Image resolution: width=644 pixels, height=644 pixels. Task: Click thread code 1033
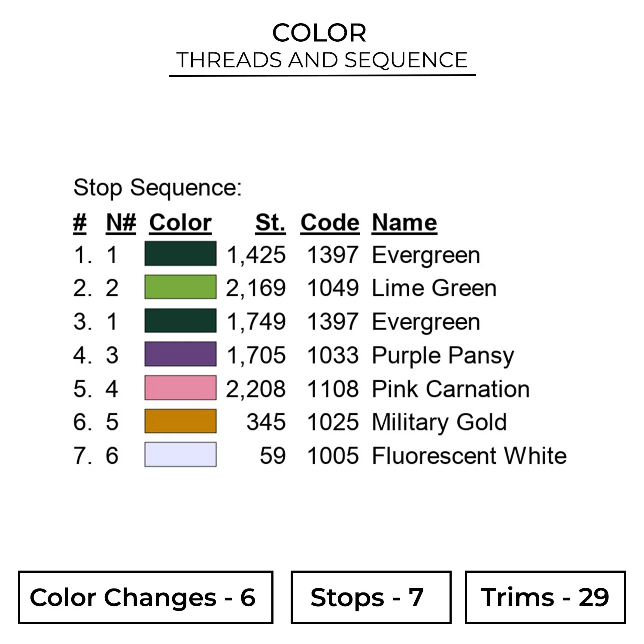point(333,355)
